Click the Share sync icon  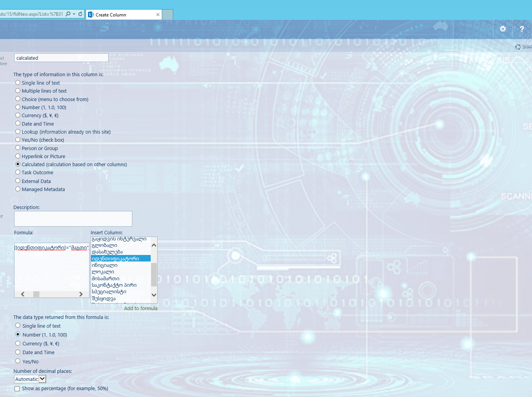(x=518, y=47)
